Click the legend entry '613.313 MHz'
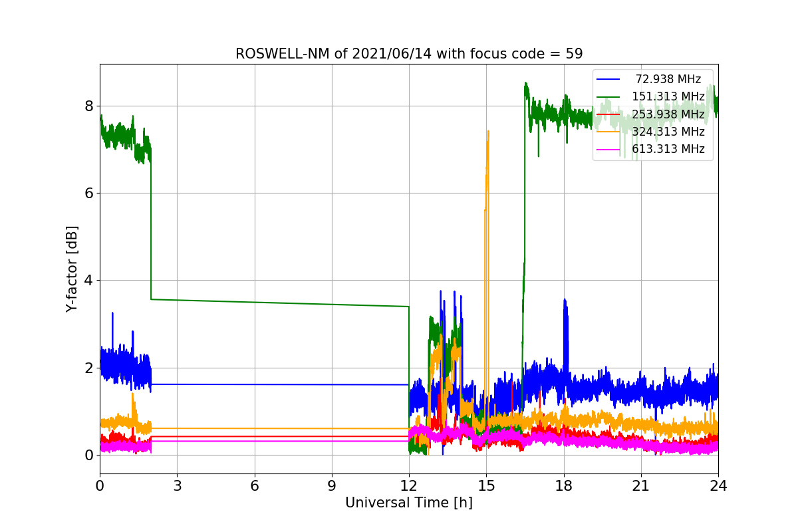 tap(668, 148)
